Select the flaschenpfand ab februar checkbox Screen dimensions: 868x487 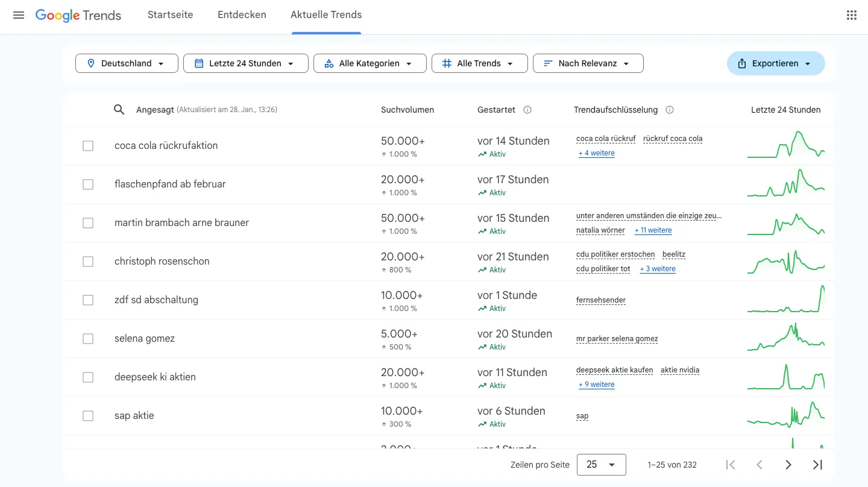coord(88,184)
